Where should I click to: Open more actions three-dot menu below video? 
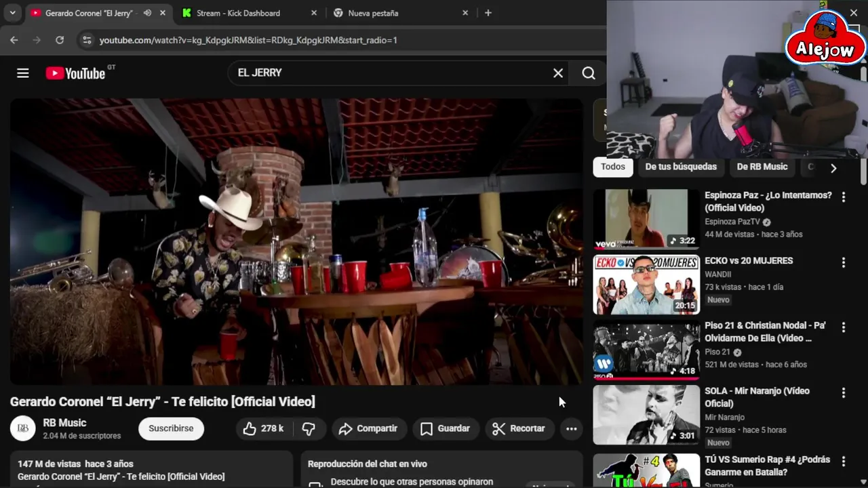[x=572, y=428]
